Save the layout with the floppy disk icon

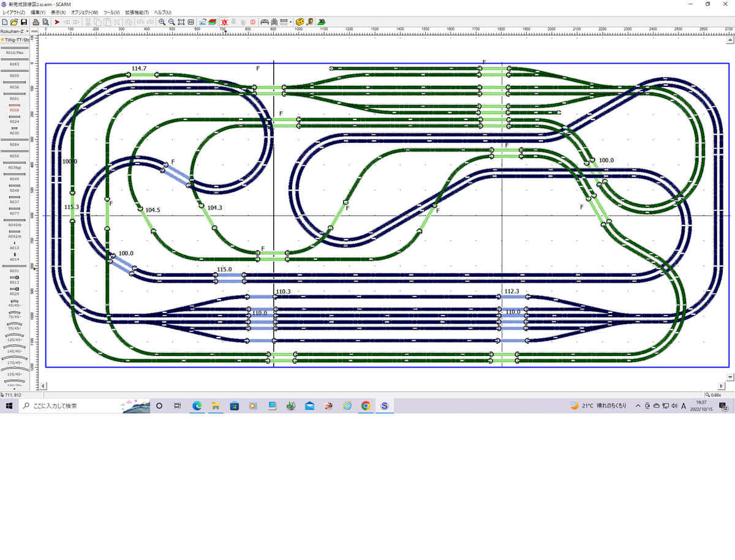pos(24,21)
